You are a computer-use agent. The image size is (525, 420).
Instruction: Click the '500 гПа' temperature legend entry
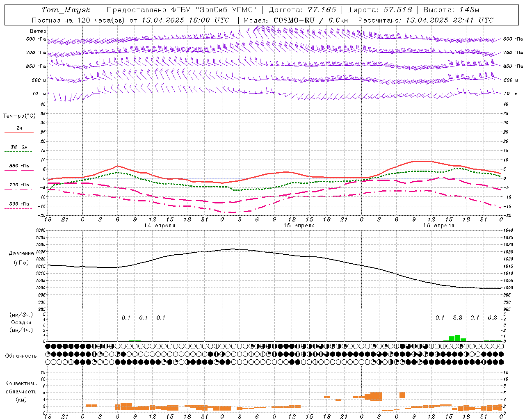coord(19,204)
